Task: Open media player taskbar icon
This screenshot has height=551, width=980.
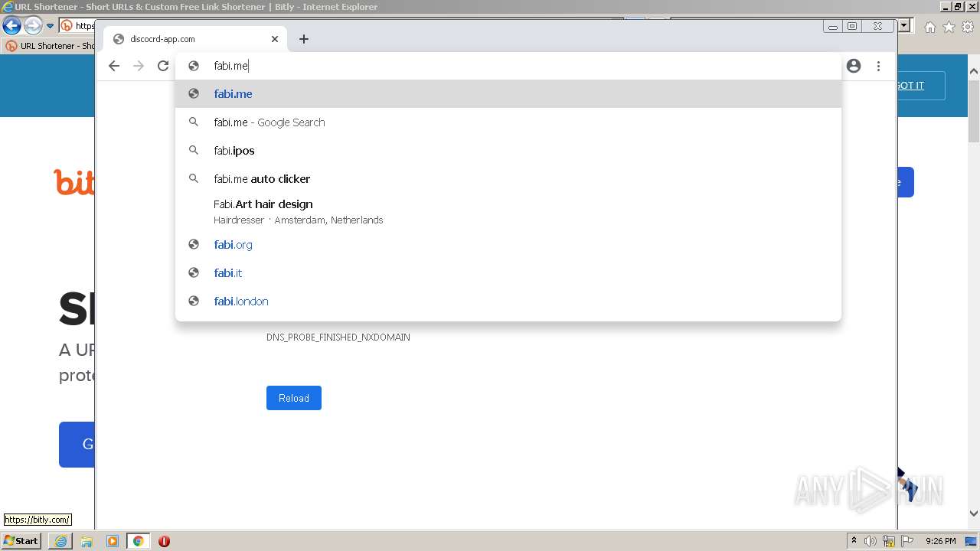Action: (113, 541)
